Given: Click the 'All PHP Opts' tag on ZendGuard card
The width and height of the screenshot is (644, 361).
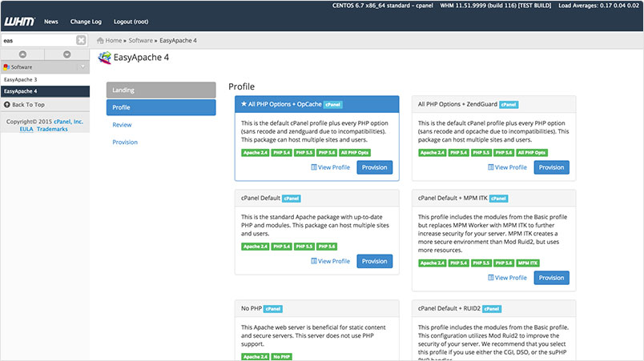Looking at the screenshot, I should 532,153.
